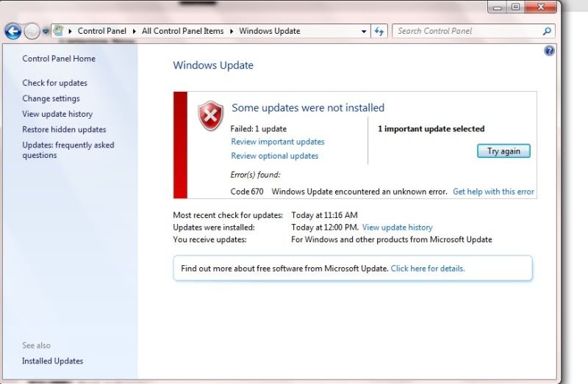The width and height of the screenshot is (588, 384).
Task: Click the magnifier search icon
Action: click(x=547, y=31)
